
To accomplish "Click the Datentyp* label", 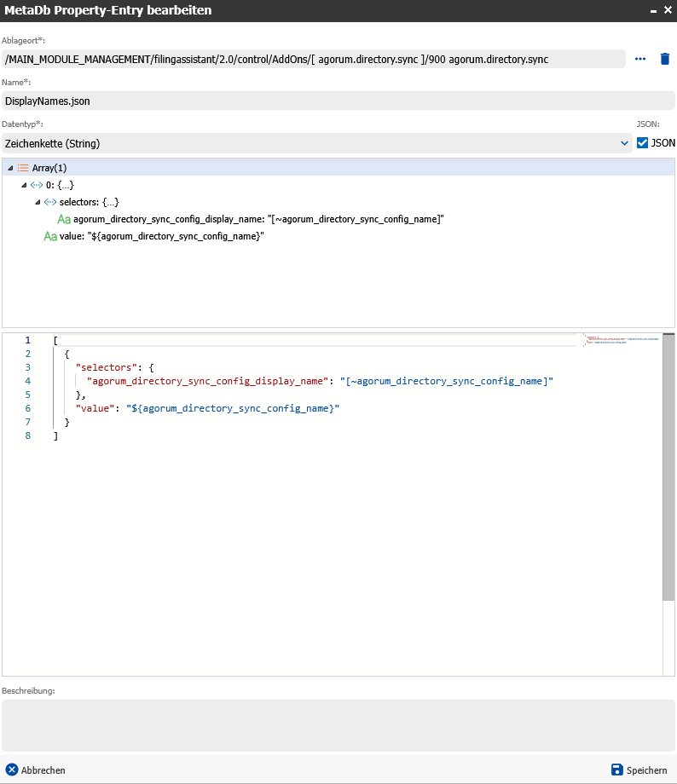I will [x=22, y=124].
